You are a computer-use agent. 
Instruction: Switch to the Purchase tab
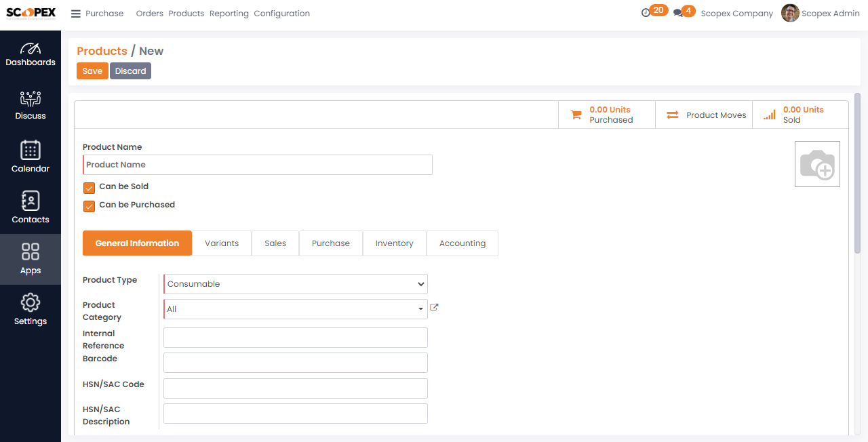click(331, 243)
